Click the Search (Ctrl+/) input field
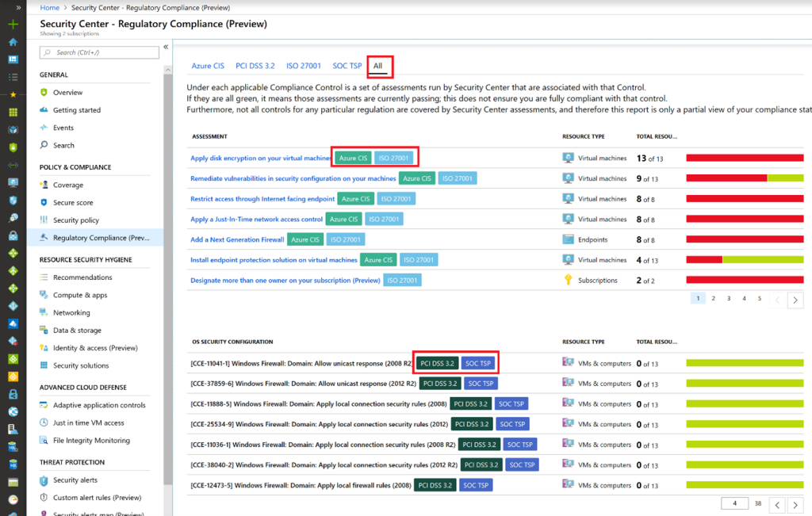 (x=99, y=52)
